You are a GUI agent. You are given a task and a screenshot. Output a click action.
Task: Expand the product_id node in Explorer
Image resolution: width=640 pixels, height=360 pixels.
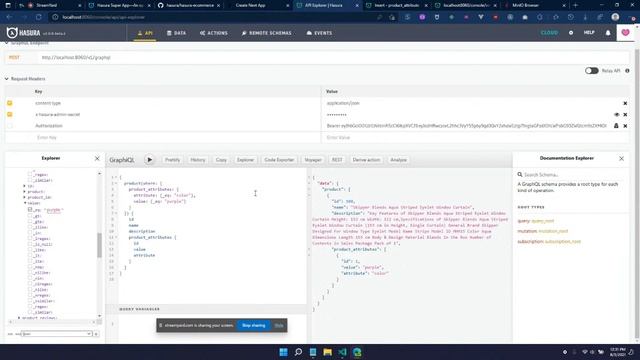[x=24, y=197]
